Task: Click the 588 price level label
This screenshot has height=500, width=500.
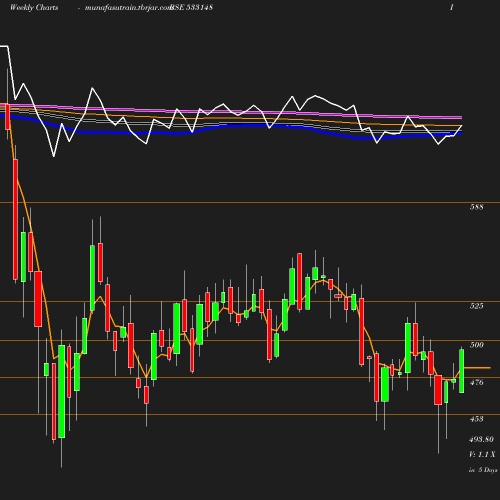Action: [x=476, y=207]
